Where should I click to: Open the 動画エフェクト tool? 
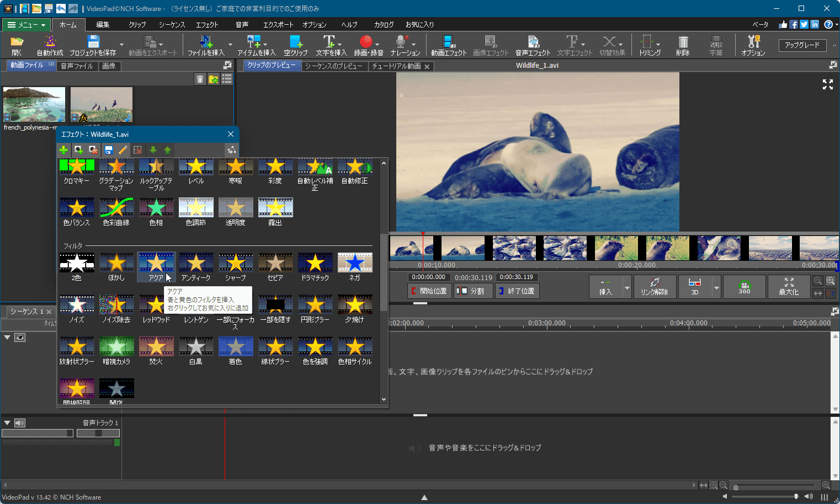pos(449,45)
